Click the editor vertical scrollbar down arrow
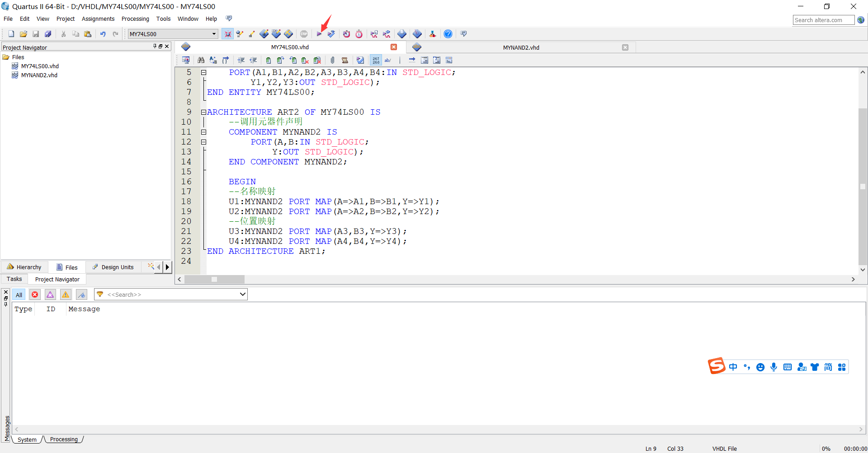 863,270
